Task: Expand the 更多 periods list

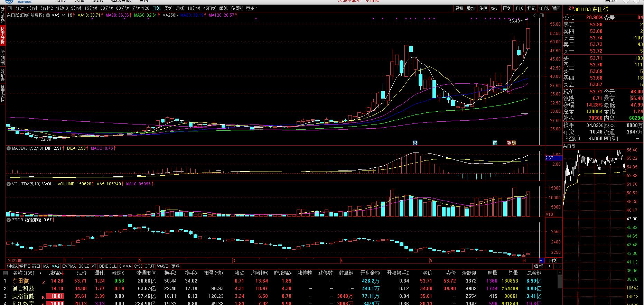Action: 252,8
